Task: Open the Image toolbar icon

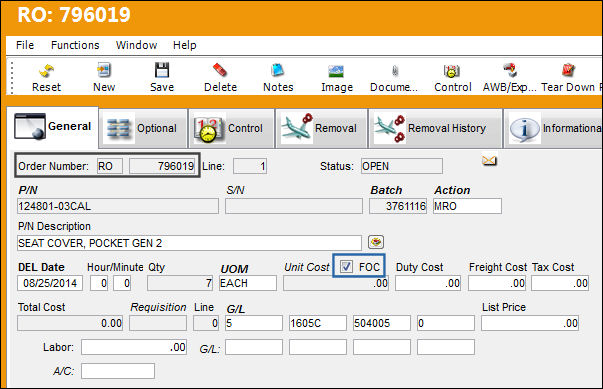Action: pyautogui.click(x=336, y=71)
